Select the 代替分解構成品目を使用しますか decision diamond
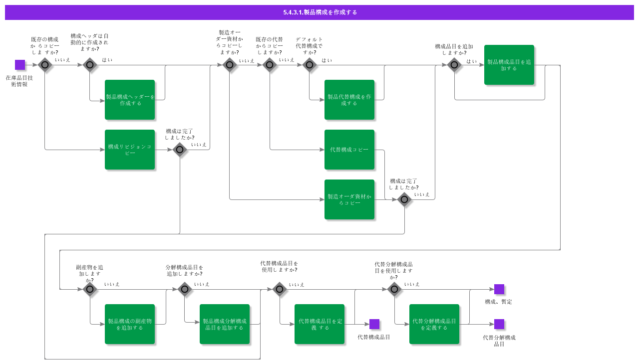This screenshot has height=364, width=639. 394,289
